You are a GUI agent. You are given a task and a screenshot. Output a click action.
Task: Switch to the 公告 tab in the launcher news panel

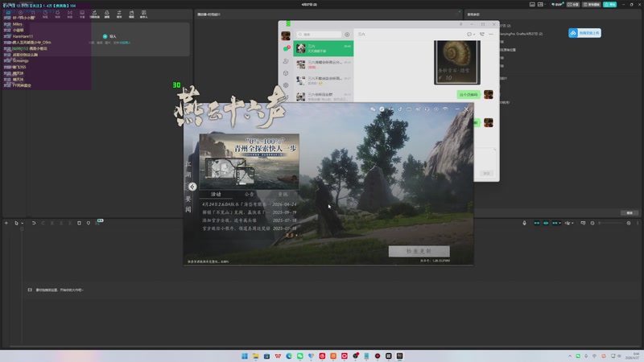(x=250, y=194)
